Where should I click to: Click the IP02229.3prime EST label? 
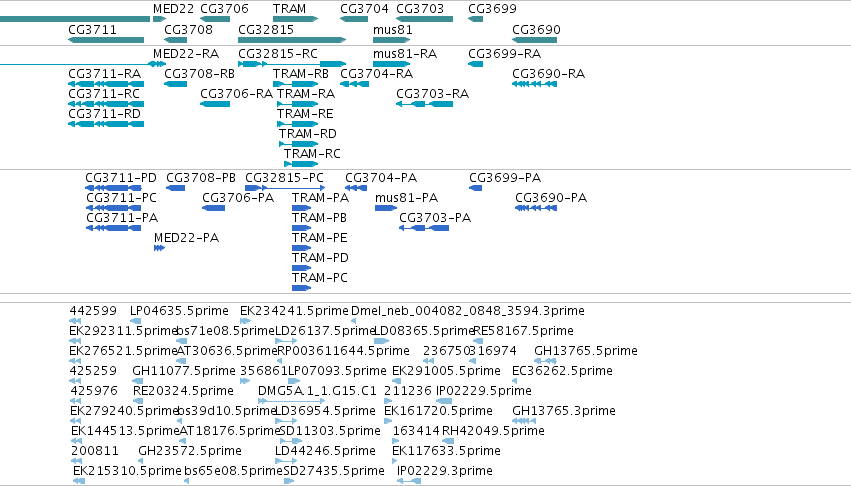tap(445, 471)
